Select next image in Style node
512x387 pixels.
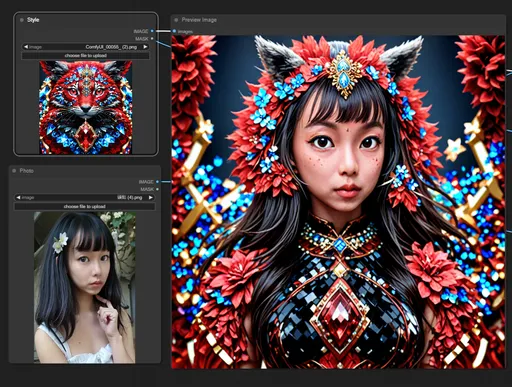(145, 47)
